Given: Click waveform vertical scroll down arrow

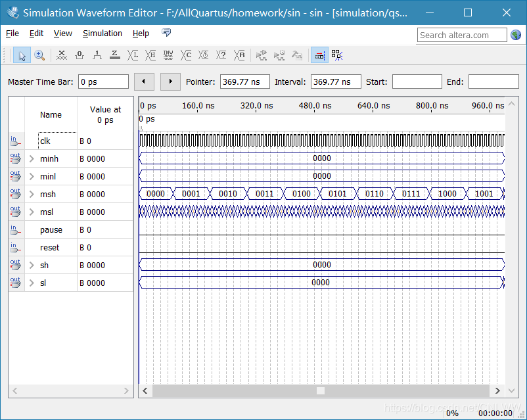Looking at the screenshot, I should pyautogui.click(x=511, y=390).
